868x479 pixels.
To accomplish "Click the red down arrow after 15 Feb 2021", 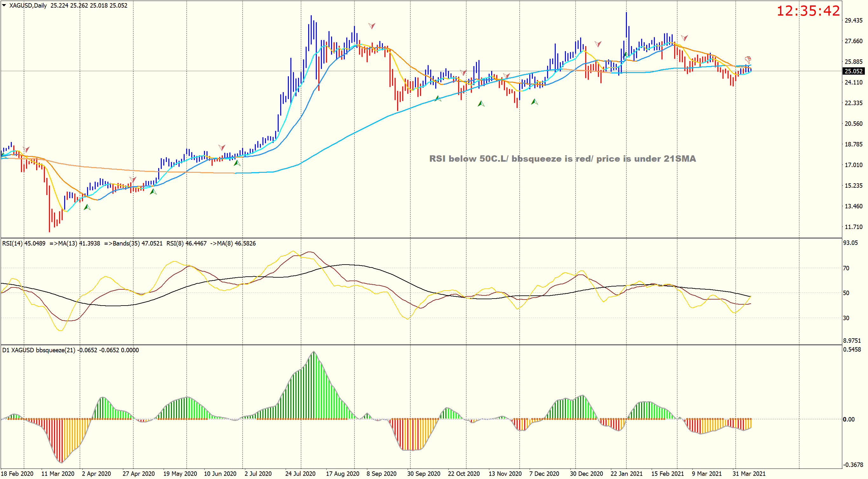I will (684, 38).
